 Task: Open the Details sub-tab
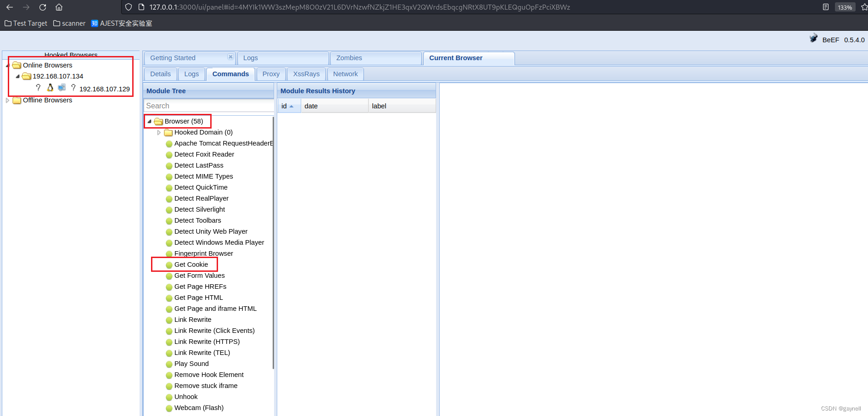tap(160, 74)
